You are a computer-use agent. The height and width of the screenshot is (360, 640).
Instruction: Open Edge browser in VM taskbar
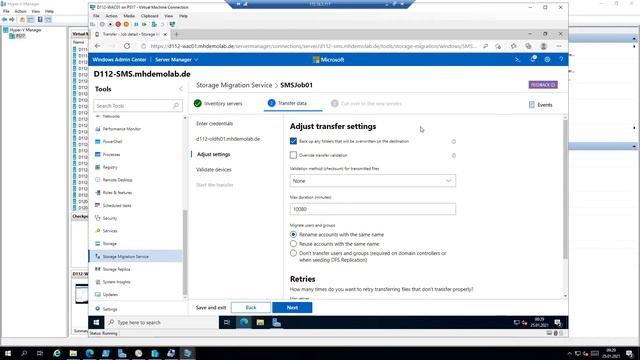[244, 322]
